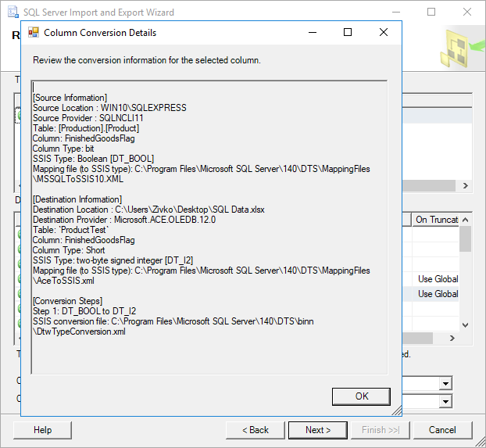Viewport: 486px width, 448px height.
Task: Open the wizard Help
Action: (x=42, y=430)
